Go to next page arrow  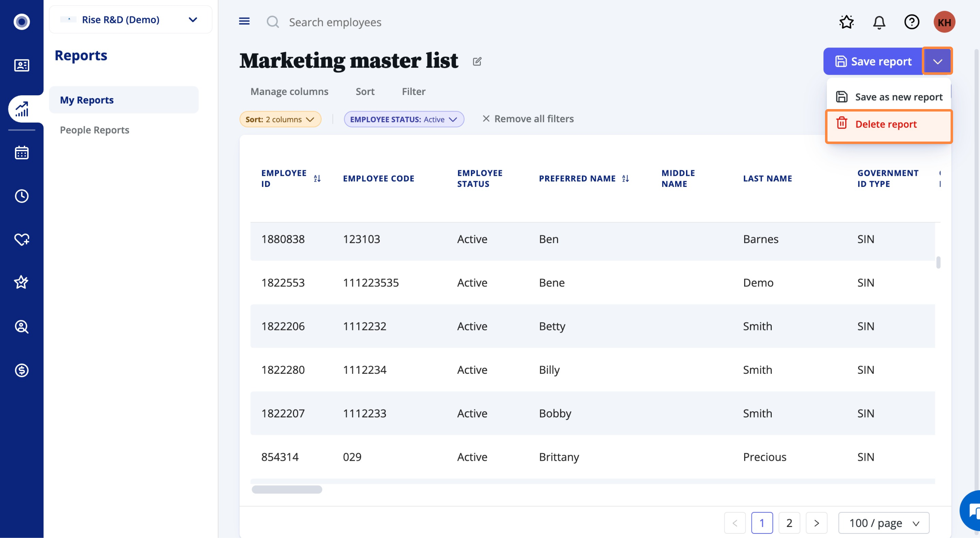click(816, 523)
